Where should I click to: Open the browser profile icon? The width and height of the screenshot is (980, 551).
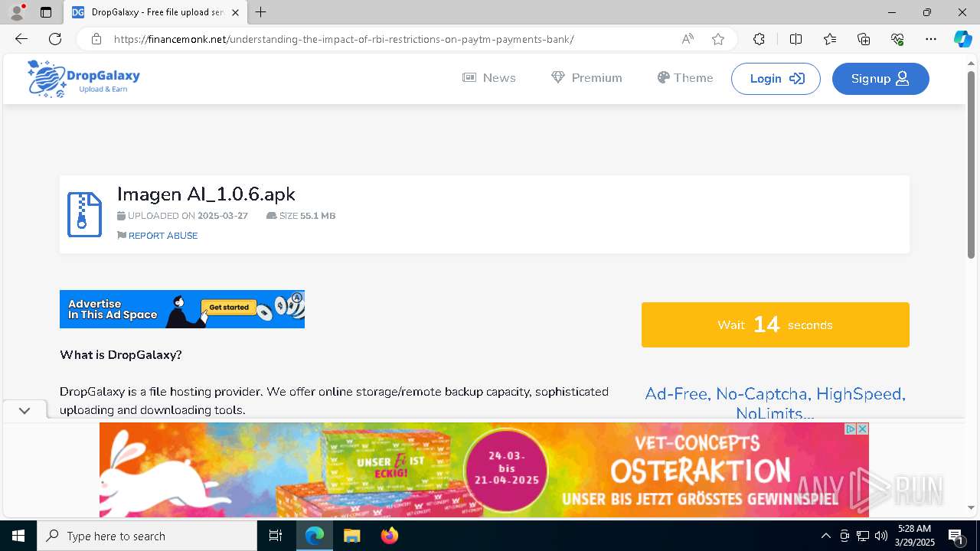pyautogui.click(x=16, y=12)
